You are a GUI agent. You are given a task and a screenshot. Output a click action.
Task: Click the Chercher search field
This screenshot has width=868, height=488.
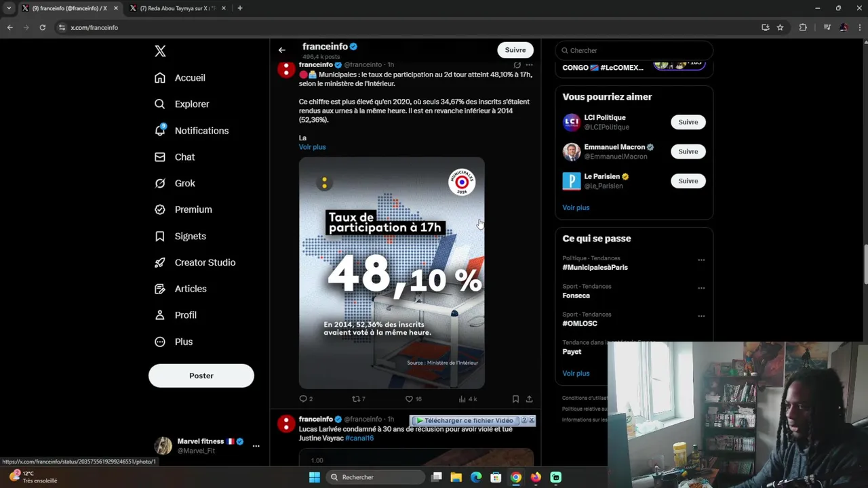tap(634, 50)
